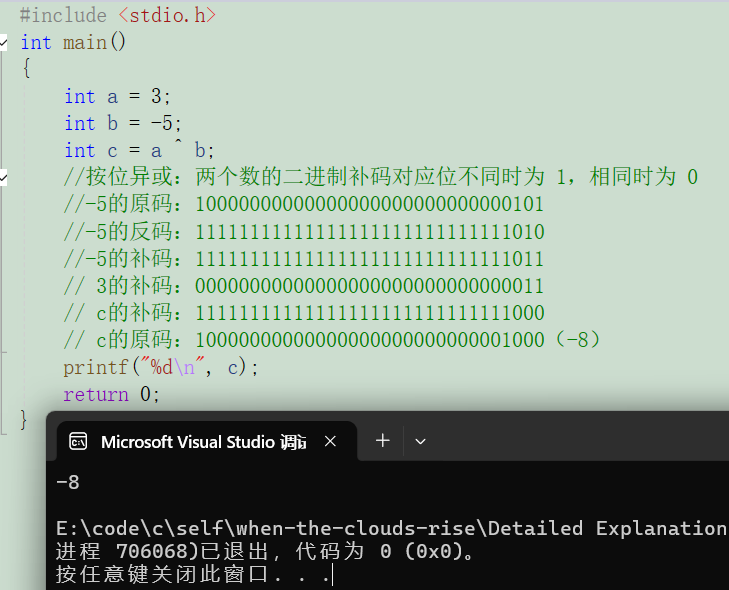The height and width of the screenshot is (590, 729).
Task: Click the '-5的反码' comment line
Action: [x=304, y=232]
